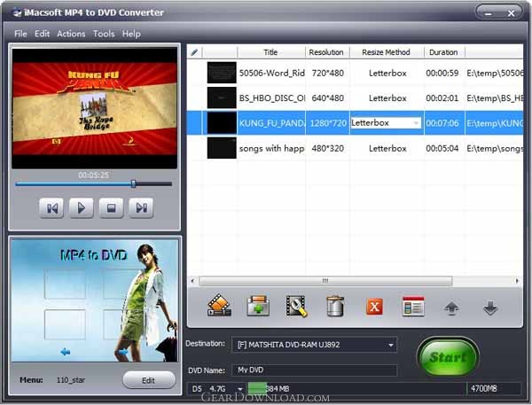Click the file list scroll right arrow
This screenshot has width=532, height=405.
pos(517,281)
